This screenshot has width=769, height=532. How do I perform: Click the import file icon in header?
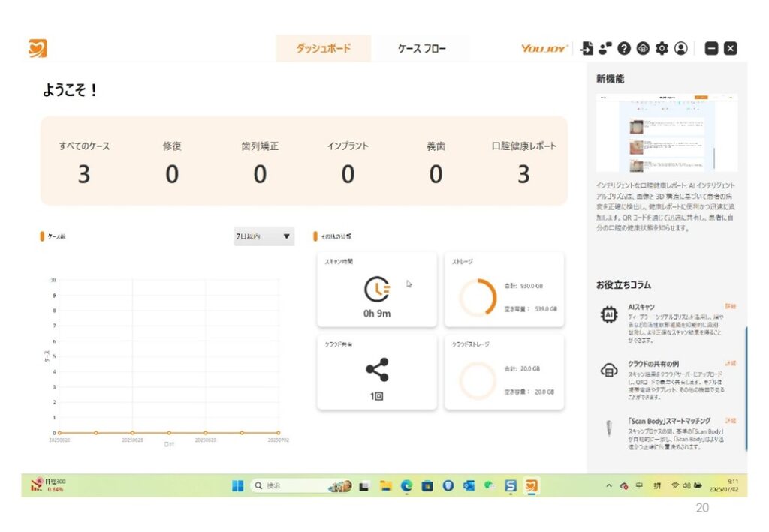tap(587, 48)
